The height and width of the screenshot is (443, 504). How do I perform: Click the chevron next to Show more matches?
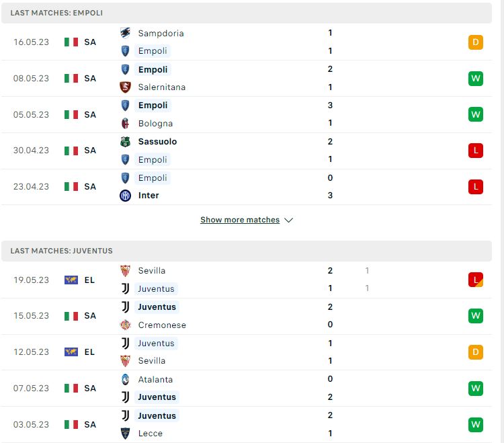289,220
